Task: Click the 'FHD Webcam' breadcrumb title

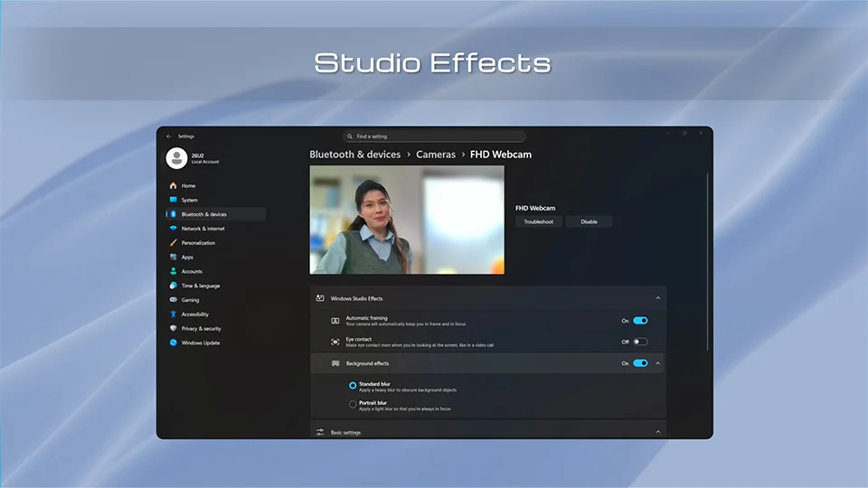Action: point(500,155)
